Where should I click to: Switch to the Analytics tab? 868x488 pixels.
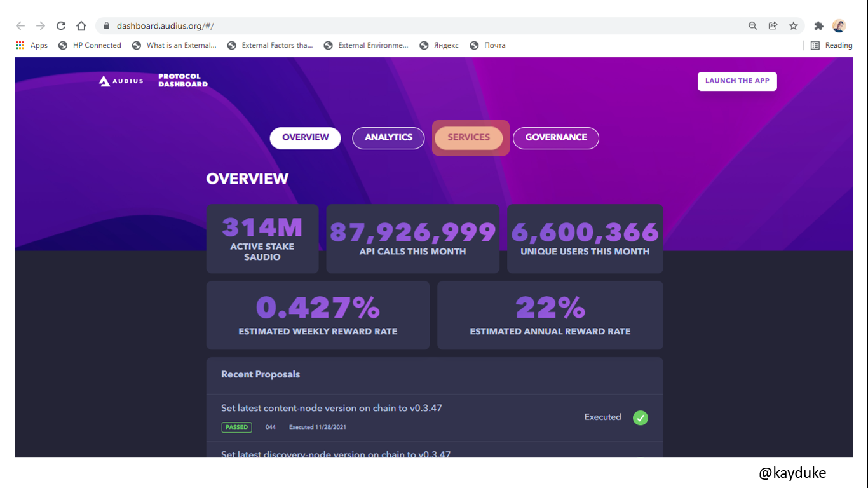tap(388, 138)
